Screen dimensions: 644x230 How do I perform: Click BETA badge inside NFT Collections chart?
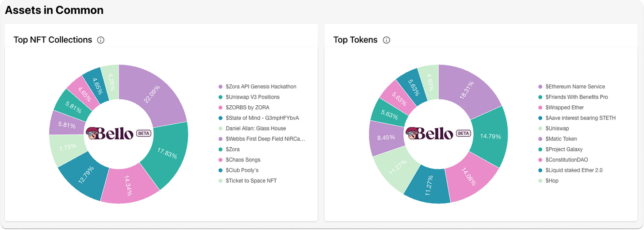pyautogui.click(x=143, y=133)
